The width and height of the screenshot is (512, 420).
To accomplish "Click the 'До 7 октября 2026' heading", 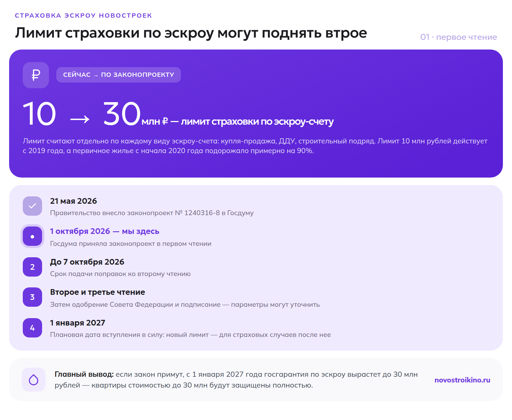I will click(87, 262).
